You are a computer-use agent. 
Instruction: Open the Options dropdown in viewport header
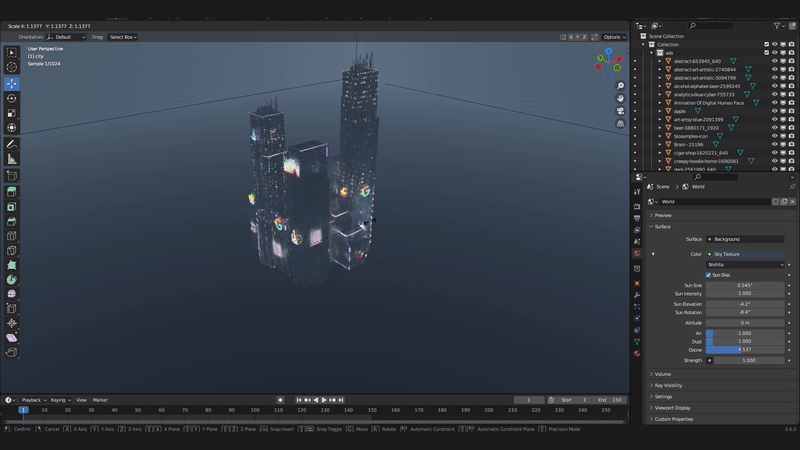click(x=614, y=37)
